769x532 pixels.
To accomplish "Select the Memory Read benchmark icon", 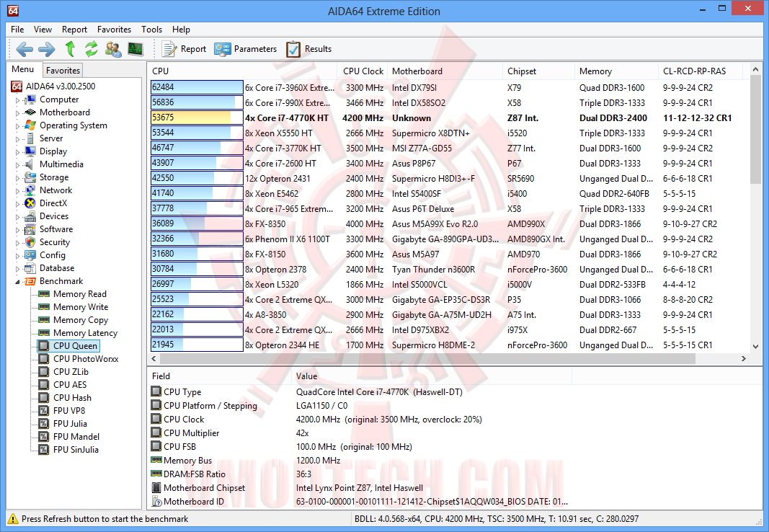I will coord(44,293).
